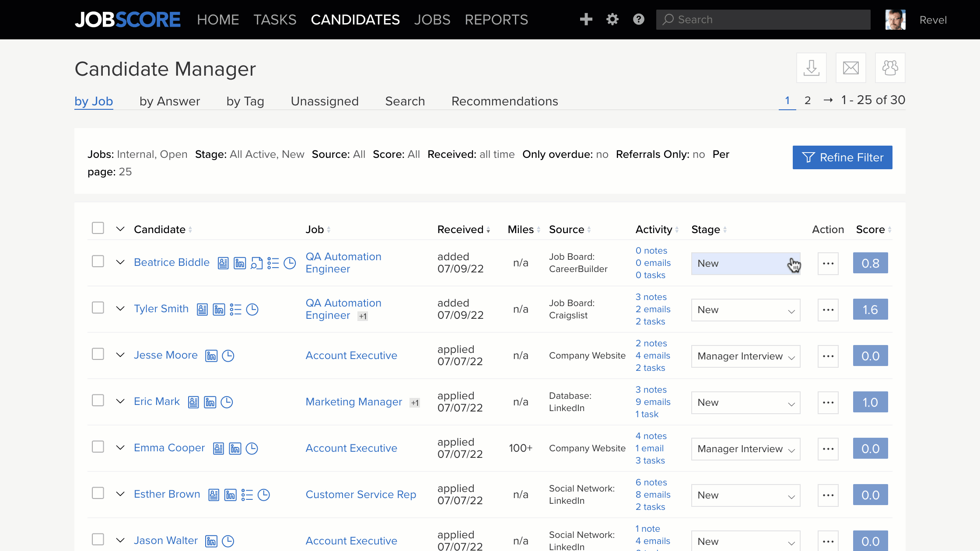Click the three-dot action menu for Eric Mark

pyautogui.click(x=828, y=401)
